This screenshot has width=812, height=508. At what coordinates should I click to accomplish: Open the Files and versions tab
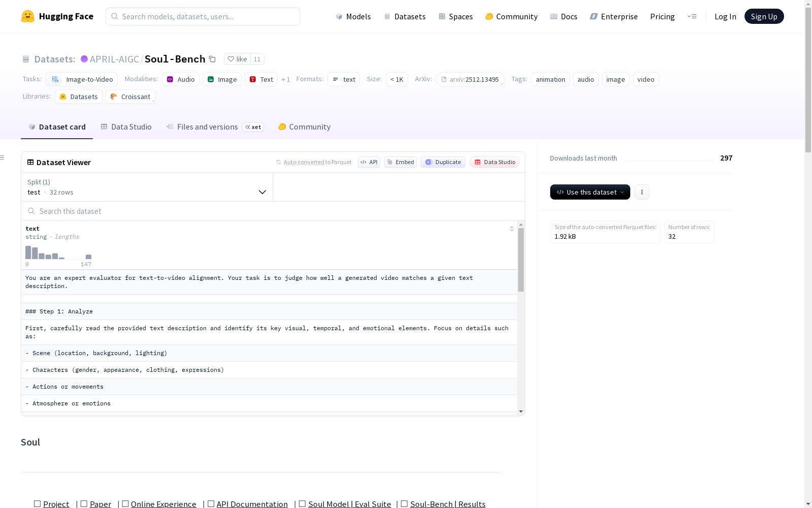[215, 127]
